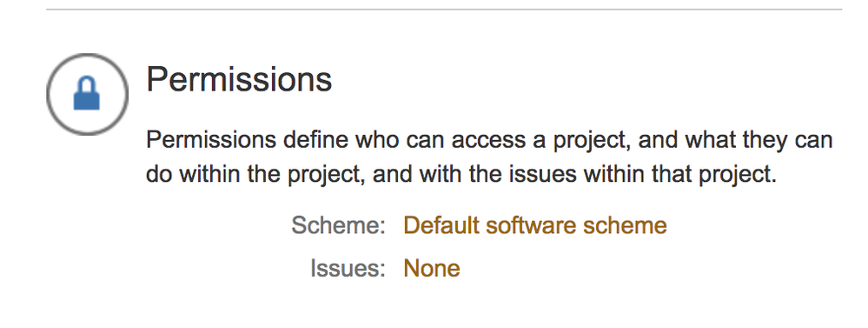
Task: Click the horizontal divider above Permissions
Action: pos(444,10)
